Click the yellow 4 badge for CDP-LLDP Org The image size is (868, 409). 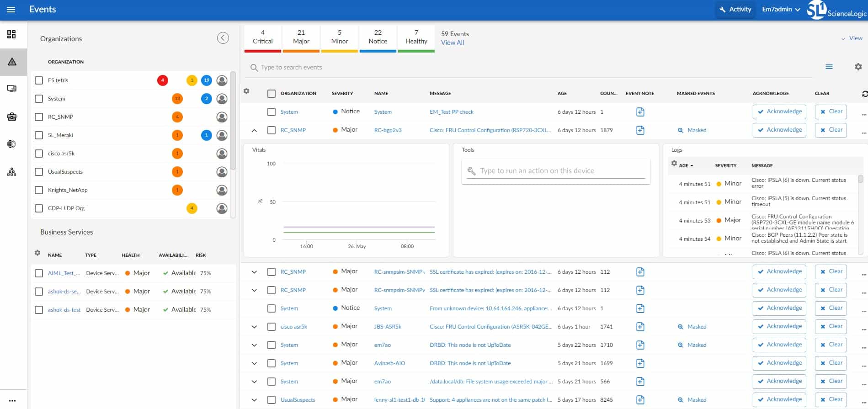tap(192, 208)
